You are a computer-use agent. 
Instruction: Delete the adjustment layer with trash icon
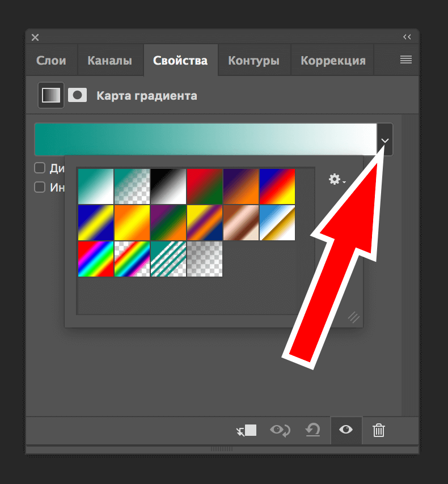click(378, 430)
